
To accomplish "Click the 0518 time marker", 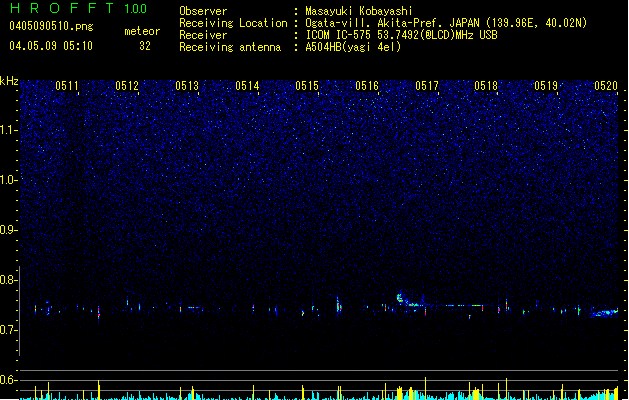I will [x=486, y=86].
